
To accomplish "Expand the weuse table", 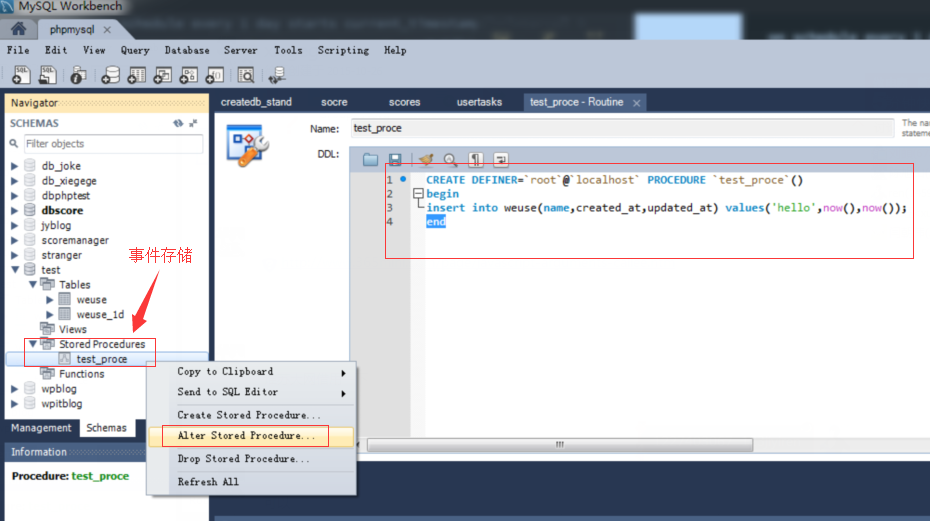I will 50,300.
